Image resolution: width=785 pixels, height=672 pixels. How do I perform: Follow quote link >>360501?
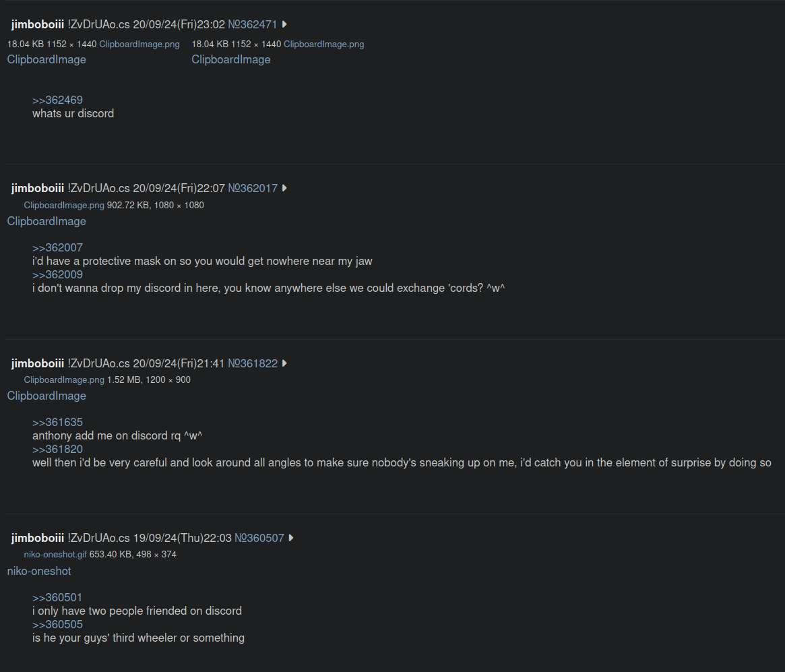click(x=57, y=597)
